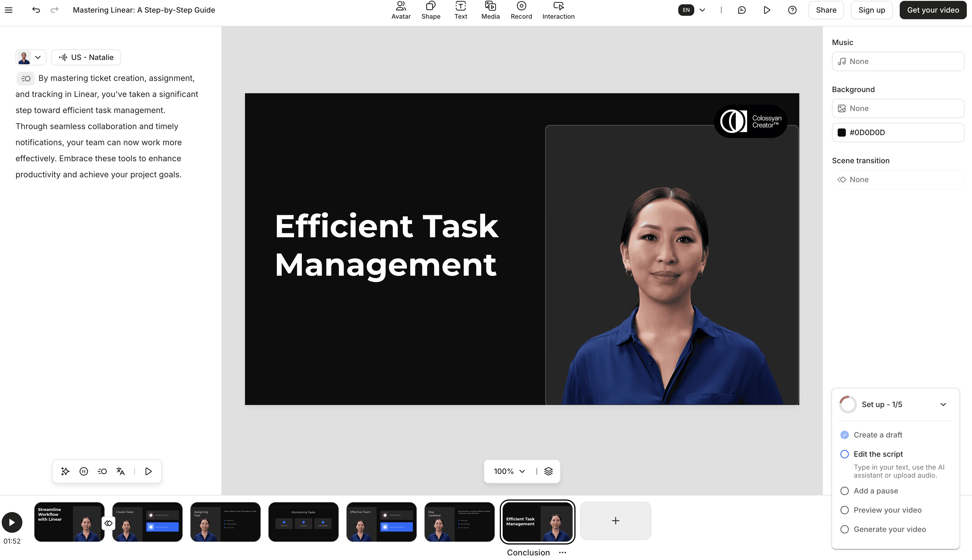Open the Conclusion scene options menu
Viewport: 972px width, 560px height.
point(563,553)
